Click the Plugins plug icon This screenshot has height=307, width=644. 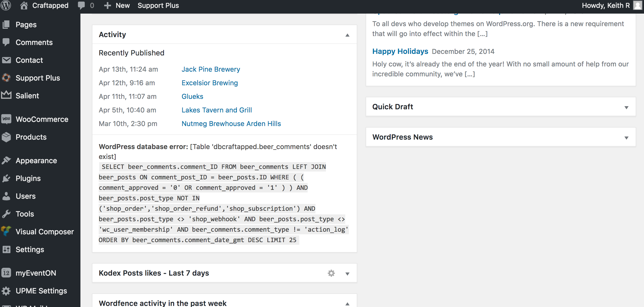point(6,178)
